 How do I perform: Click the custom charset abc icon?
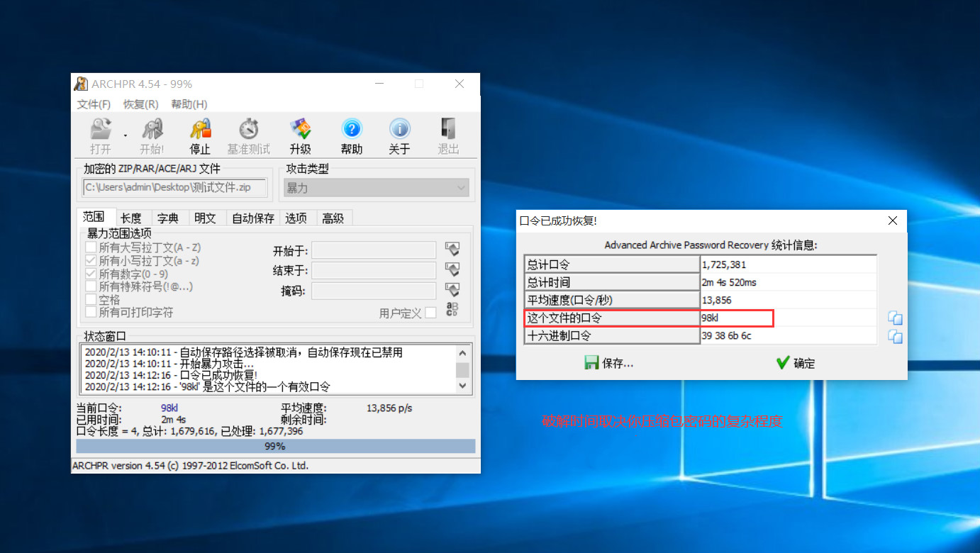click(452, 309)
